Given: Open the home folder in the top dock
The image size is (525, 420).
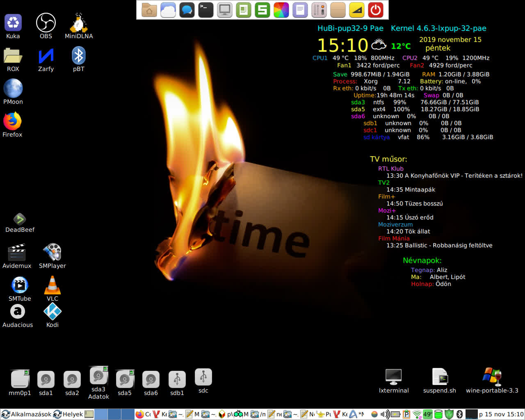Looking at the screenshot, I should pyautogui.click(x=149, y=10).
